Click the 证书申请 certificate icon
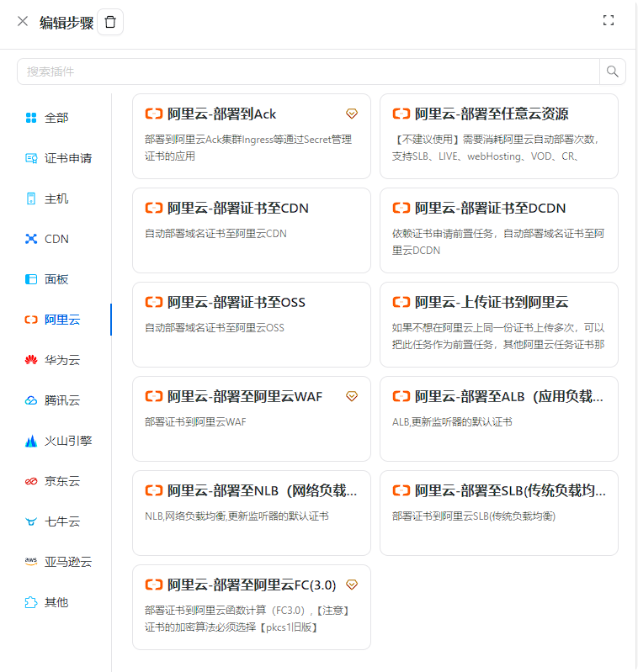 (x=31, y=158)
